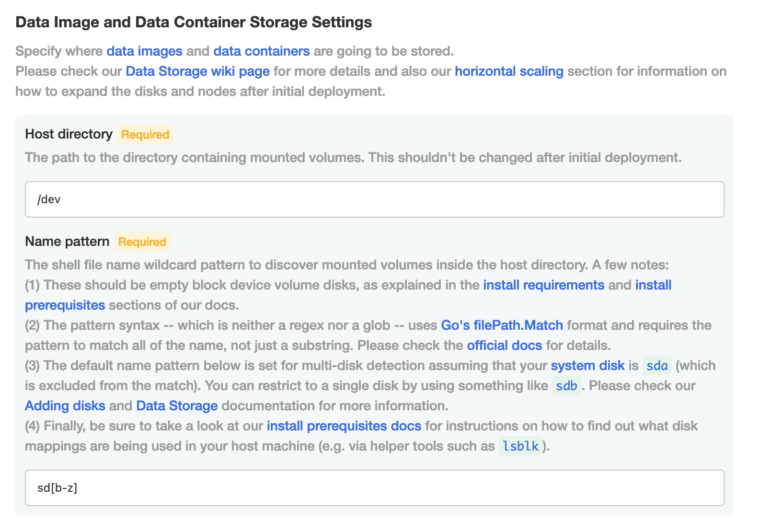Open the "Adding disks" documentation link
760x532 pixels.
(65, 406)
